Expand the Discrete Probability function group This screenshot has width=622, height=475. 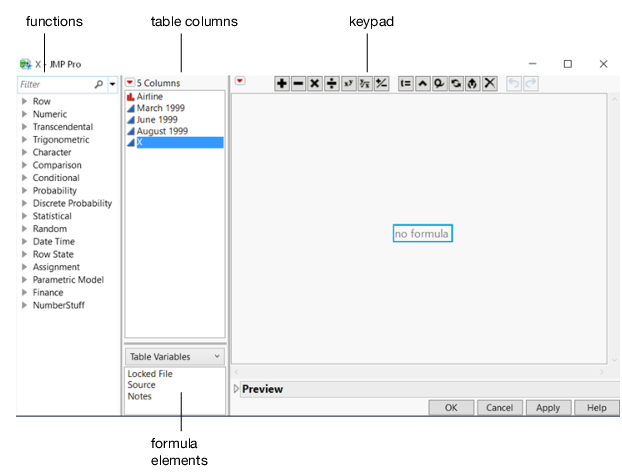[24, 203]
